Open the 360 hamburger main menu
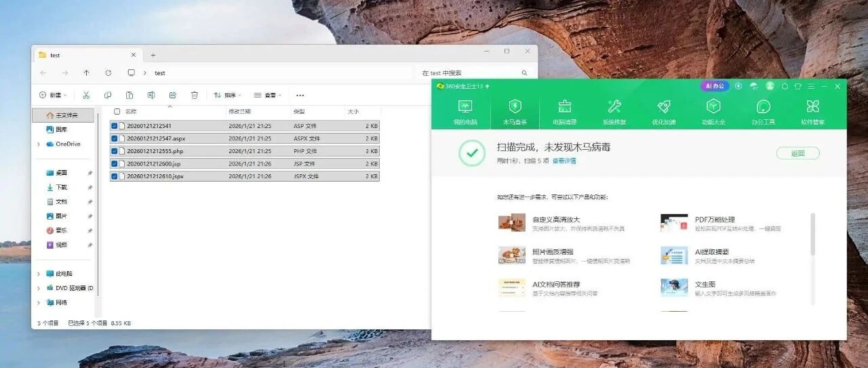Image resolution: width=868 pixels, height=368 pixels. (811, 86)
